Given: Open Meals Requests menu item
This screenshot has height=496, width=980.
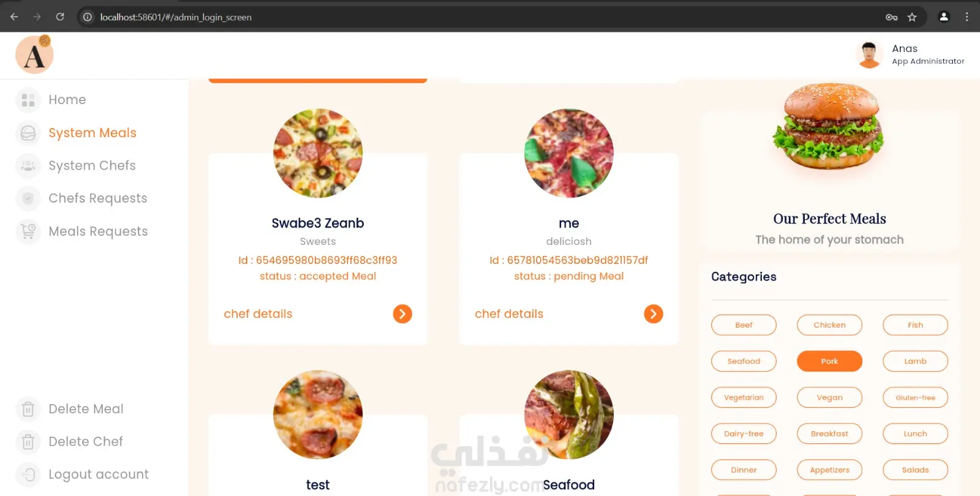Looking at the screenshot, I should tap(98, 231).
